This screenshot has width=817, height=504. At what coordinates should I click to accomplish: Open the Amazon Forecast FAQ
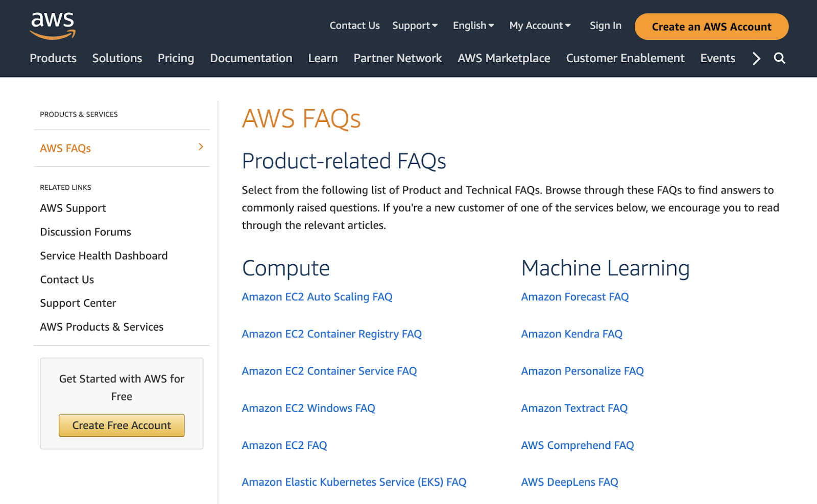point(574,296)
